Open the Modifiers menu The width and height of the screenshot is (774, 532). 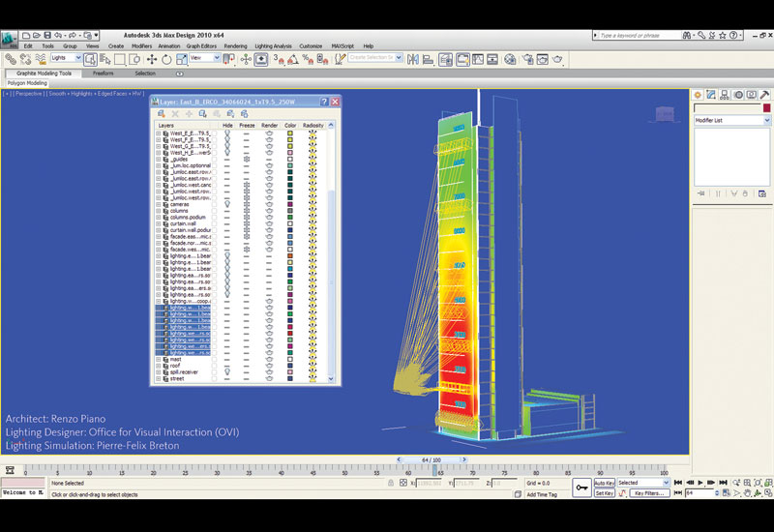tap(141, 45)
